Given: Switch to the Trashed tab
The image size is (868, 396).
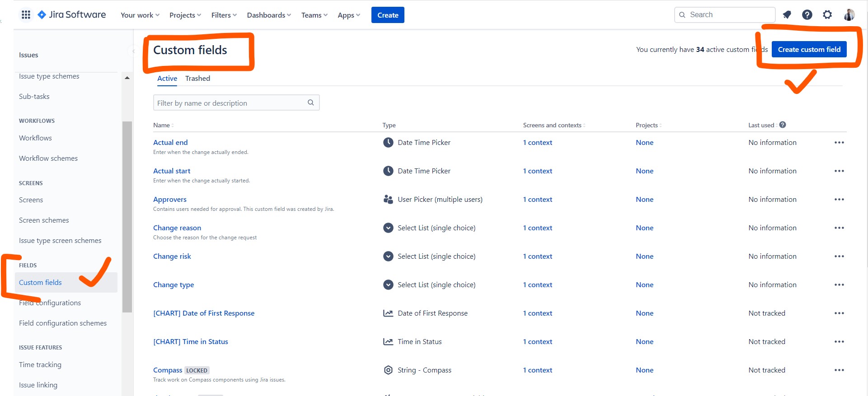Looking at the screenshot, I should click(197, 79).
